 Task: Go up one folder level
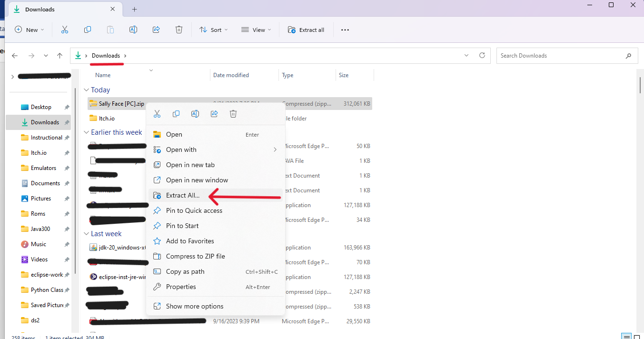coord(59,56)
